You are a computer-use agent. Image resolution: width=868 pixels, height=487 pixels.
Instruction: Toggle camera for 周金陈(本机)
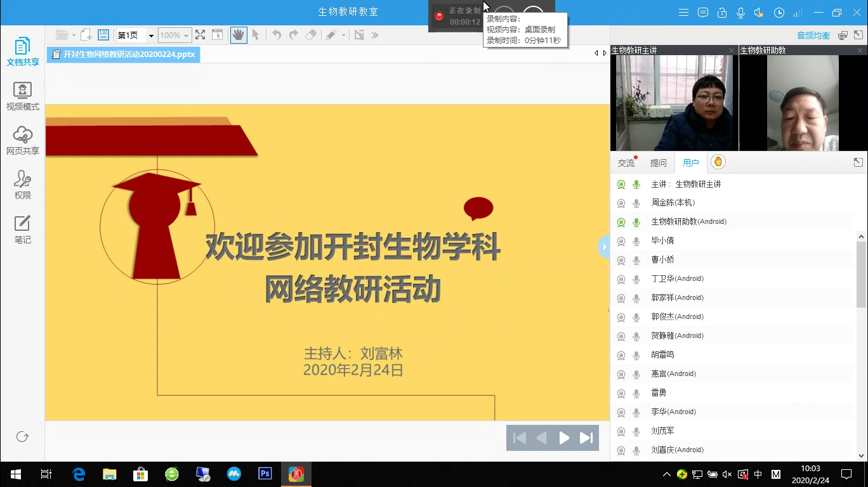(x=621, y=203)
